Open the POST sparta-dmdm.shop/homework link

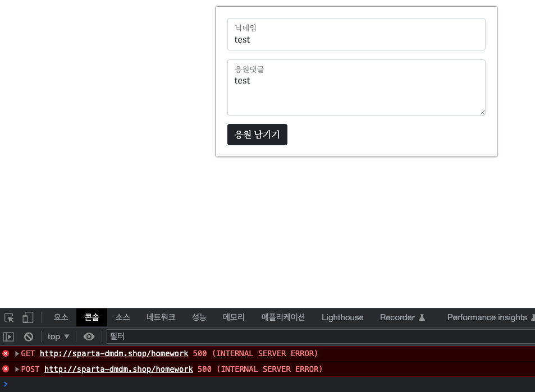(x=118, y=369)
